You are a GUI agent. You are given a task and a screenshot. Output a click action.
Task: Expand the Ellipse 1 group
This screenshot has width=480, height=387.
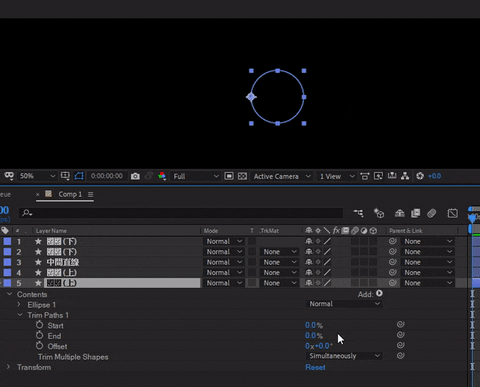point(19,304)
